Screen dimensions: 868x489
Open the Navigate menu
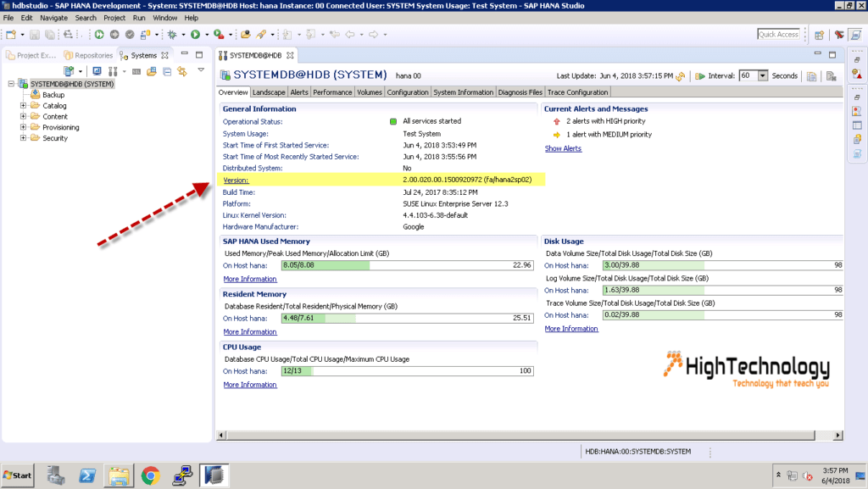54,16
